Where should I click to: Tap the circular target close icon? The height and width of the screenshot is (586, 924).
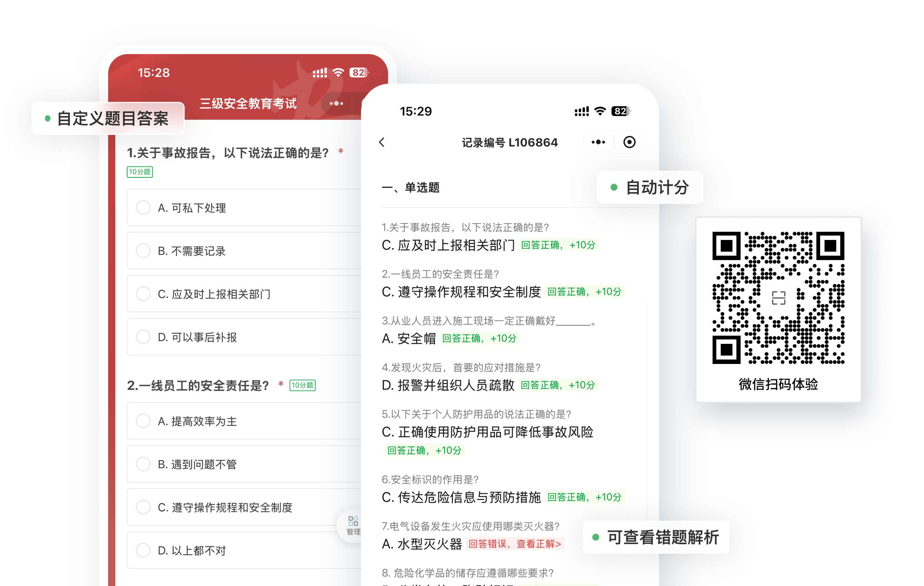click(x=629, y=142)
